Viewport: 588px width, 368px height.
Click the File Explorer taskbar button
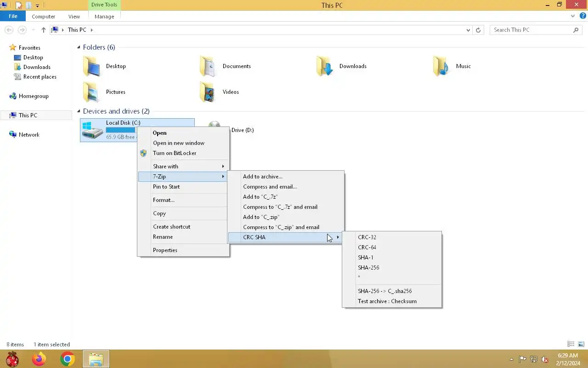(x=96, y=359)
